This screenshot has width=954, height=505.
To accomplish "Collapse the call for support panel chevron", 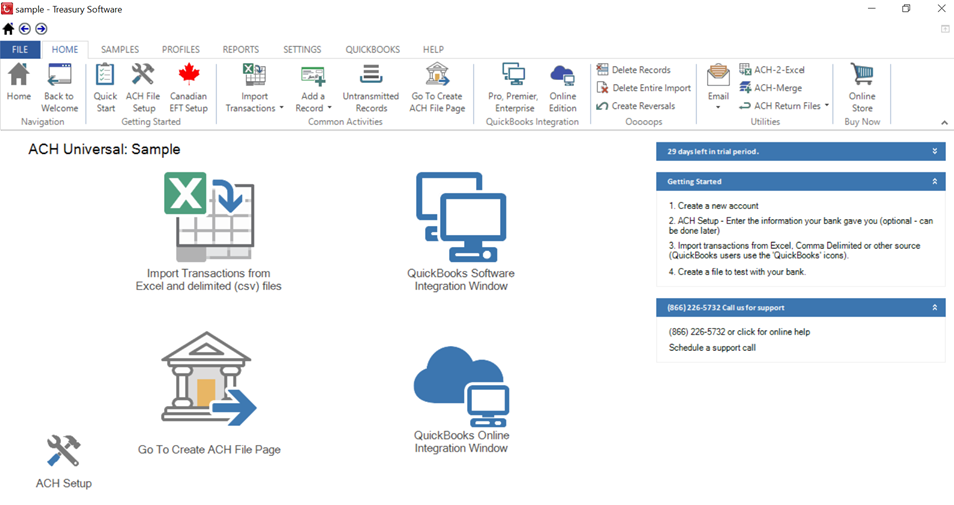I will (x=935, y=307).
